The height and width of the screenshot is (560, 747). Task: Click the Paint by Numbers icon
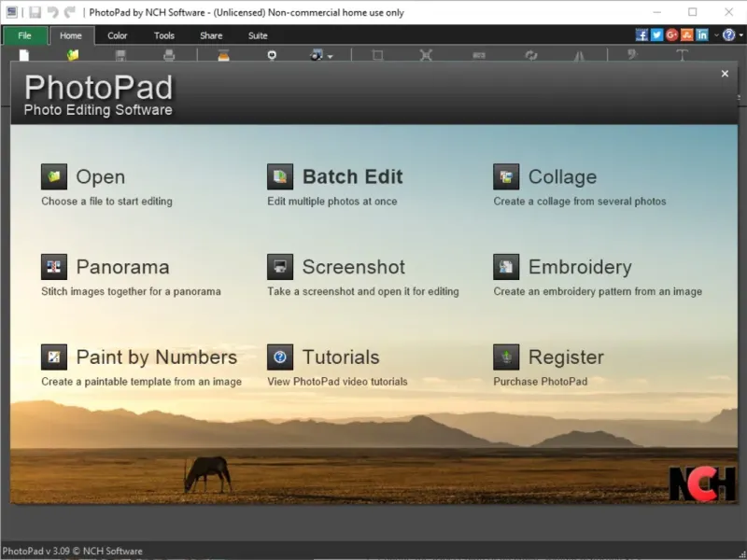(54, 357)
